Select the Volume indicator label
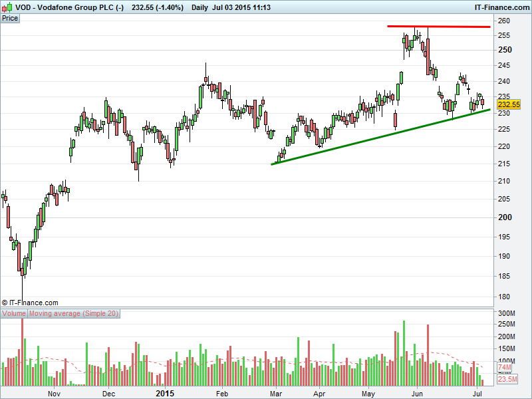Screen dimensions: 532x399 tap(14, 313)
